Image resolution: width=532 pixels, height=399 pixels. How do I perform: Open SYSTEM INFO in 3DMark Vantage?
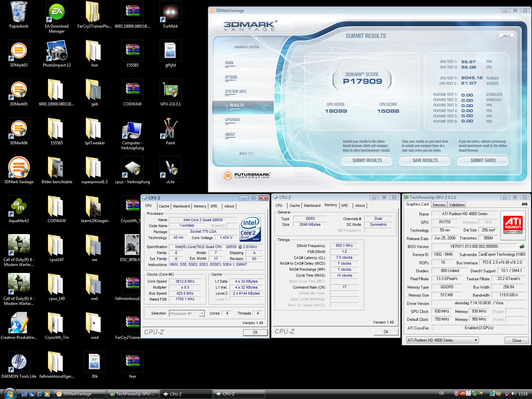[236, 91]
